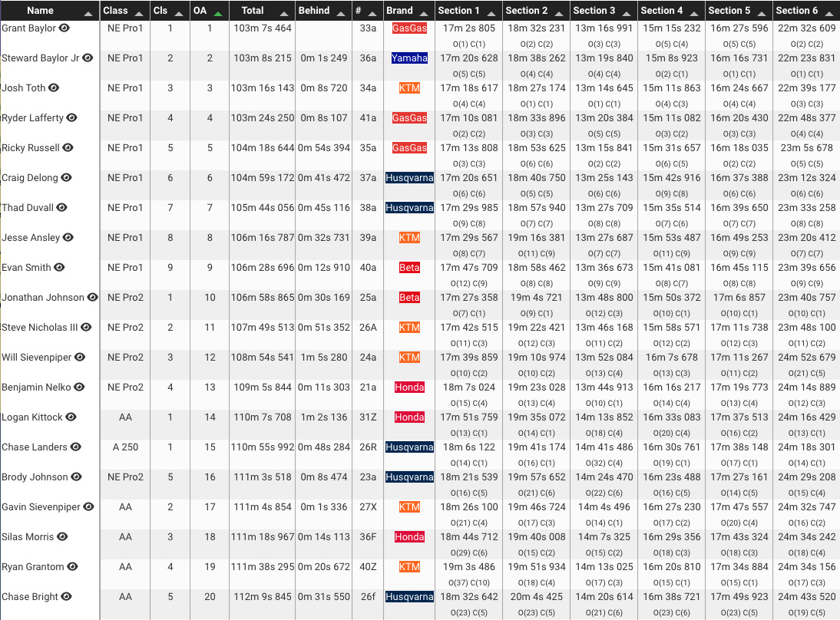Click the eye icon beside Chase Bright
Image resolution: width=840 pixels, height=620 pixels.
(66, 598)
